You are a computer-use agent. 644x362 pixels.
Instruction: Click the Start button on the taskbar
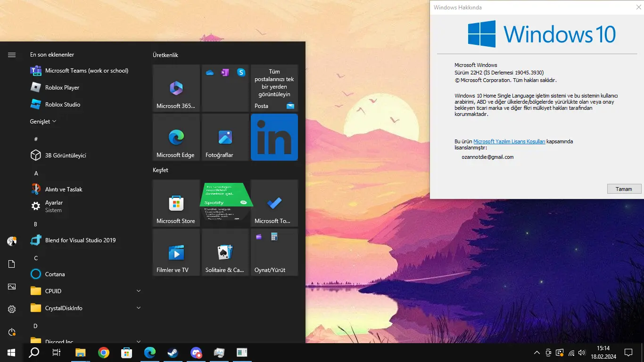point(11,353)
